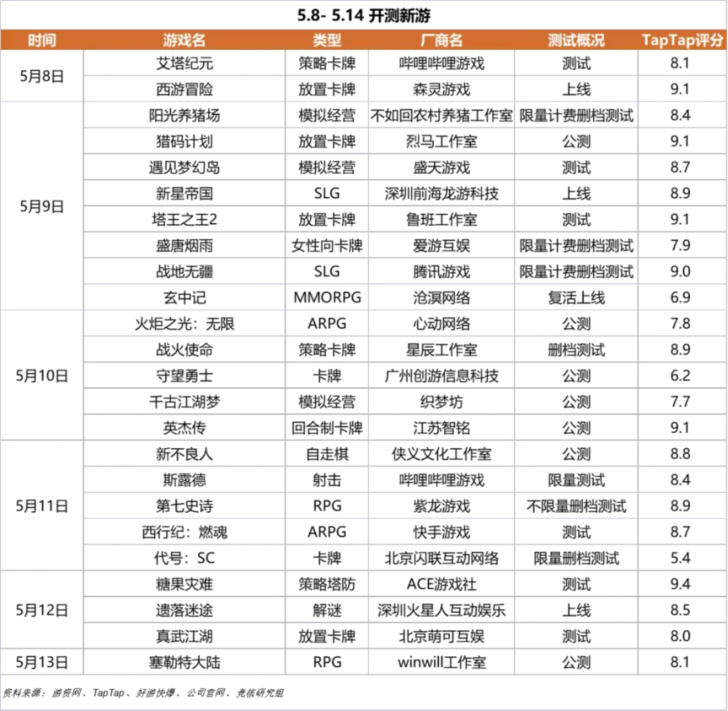Click the date cell '5月8日'
728x711 pixels.
pos(42,76)
